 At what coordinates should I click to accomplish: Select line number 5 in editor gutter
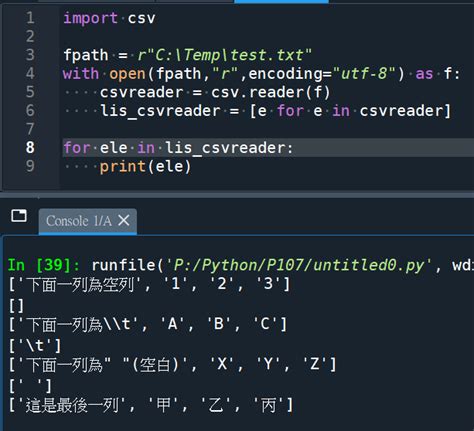click(30, 92)
